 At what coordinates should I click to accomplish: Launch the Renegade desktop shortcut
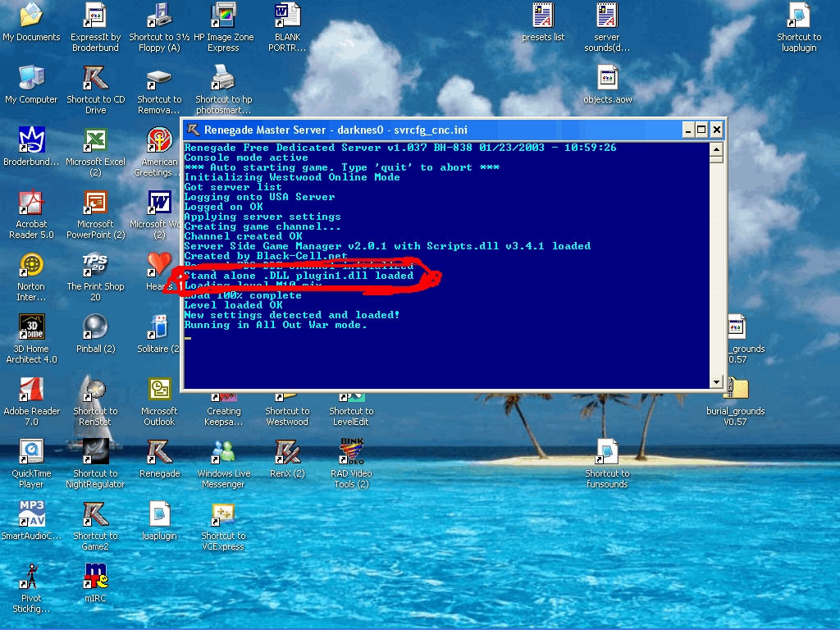point(159,452)
